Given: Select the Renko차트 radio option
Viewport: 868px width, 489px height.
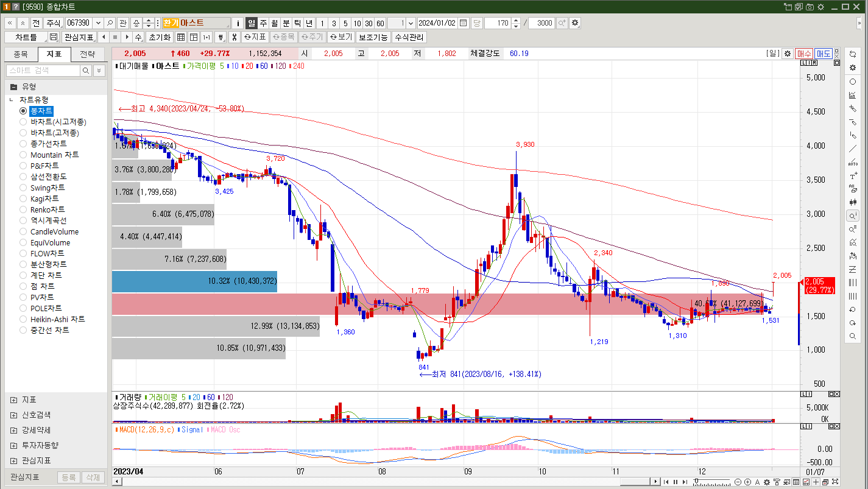Looking at the screenshot, I should (x=42, y=209).
